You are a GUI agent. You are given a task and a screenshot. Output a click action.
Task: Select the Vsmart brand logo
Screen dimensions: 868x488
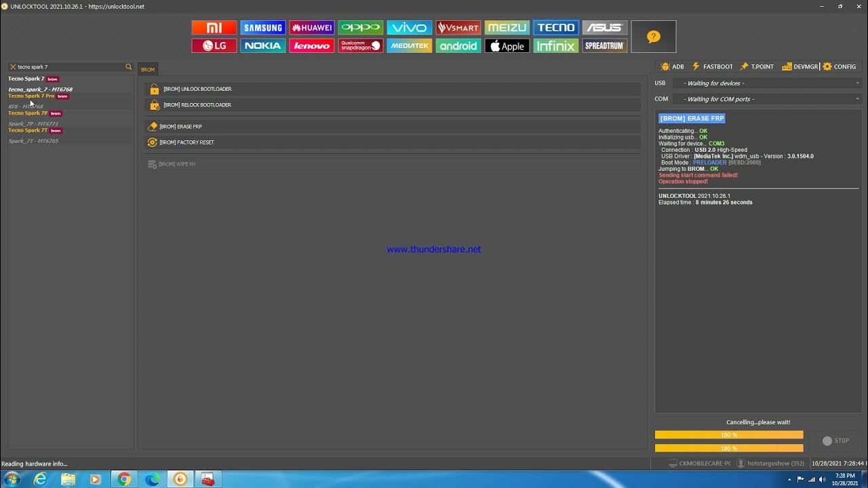point(458,28)
